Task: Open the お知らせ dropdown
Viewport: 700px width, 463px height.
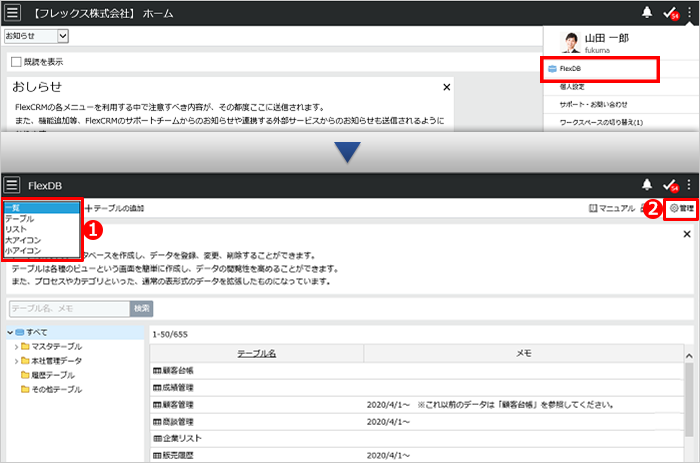Action: pyautogui.click(x=36, y=36)
